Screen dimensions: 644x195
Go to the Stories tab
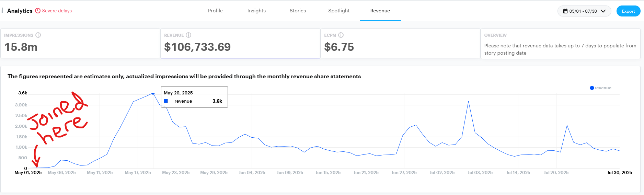298,11
